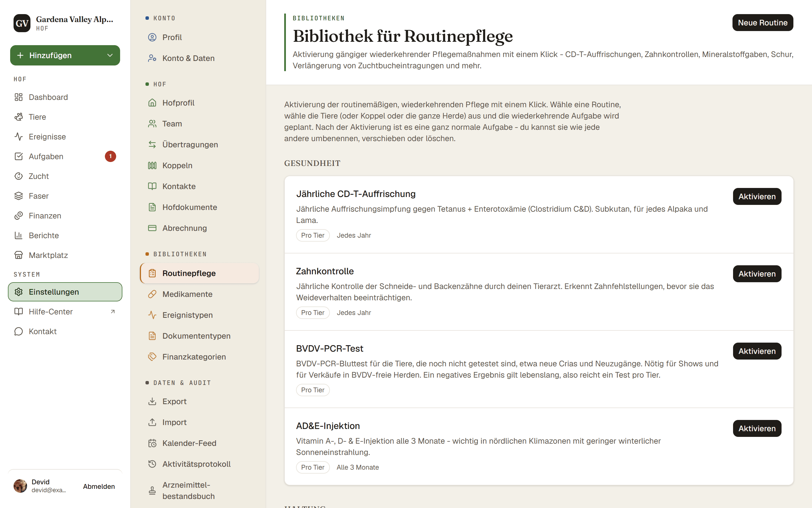This screenshot has height=508, width=812.
Task: Click the Neue Routine button
Action: tap(763, 23)
